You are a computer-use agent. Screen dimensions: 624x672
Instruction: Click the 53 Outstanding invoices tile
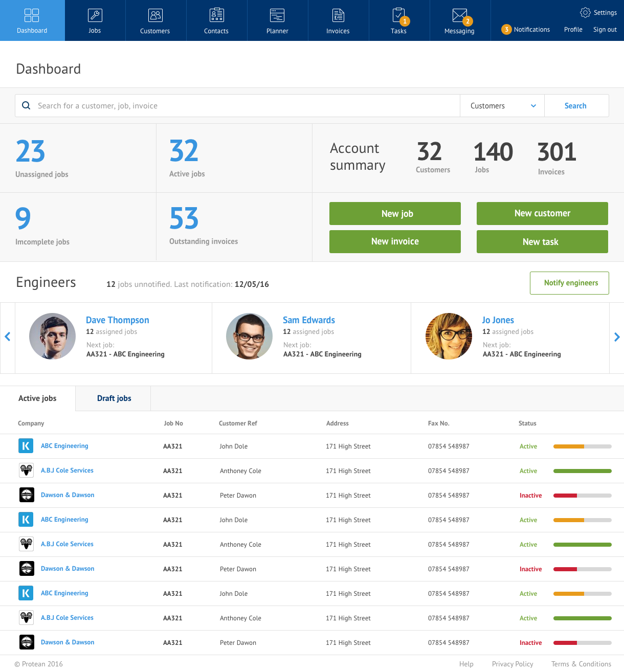coord(234,227)
